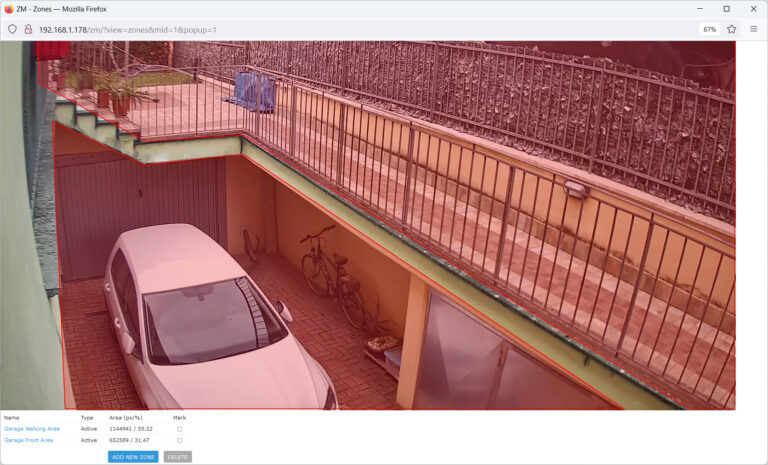The width and height of the screenshot is (768, 465).
Task: Click the 67% zoom level indicator
Action: coord(709,29)
